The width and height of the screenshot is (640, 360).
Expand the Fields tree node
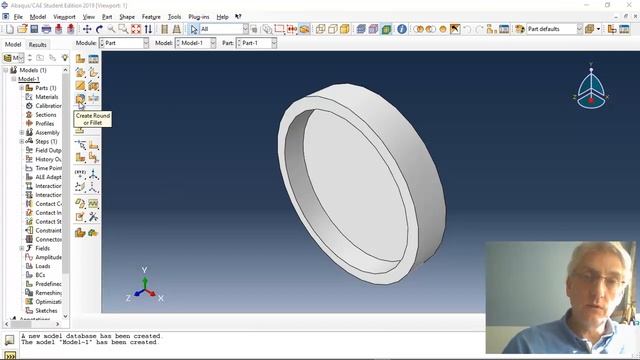(22, 248)
